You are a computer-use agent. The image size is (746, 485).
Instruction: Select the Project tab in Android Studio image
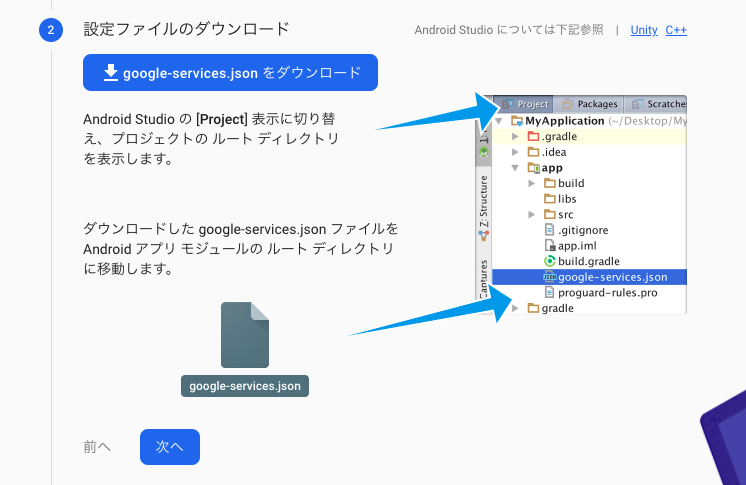coord(525,104)
